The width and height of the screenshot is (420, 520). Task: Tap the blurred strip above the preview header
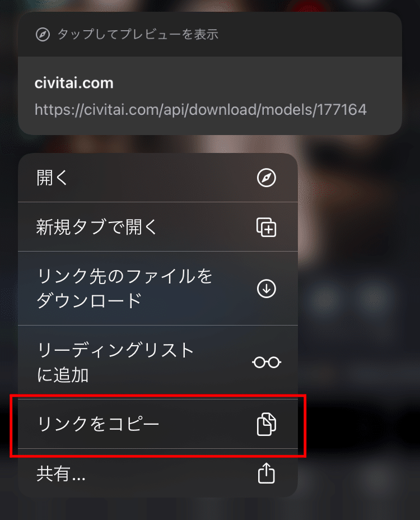(x=210, y=5)
